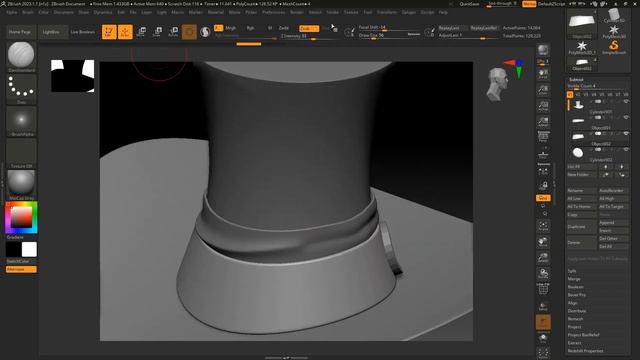This screenshot has height=360, width=640.
Task: Toggle visibility eye of Object001 subtool
Action: click(626, 118)
